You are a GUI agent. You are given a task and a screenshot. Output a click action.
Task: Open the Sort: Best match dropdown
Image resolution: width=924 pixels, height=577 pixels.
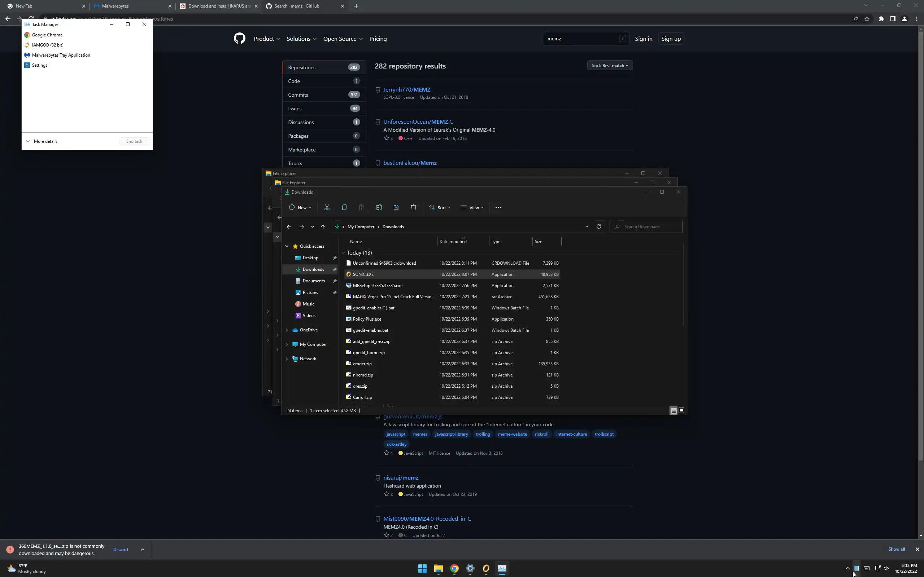pyautogui.click(x=609, y=66)
